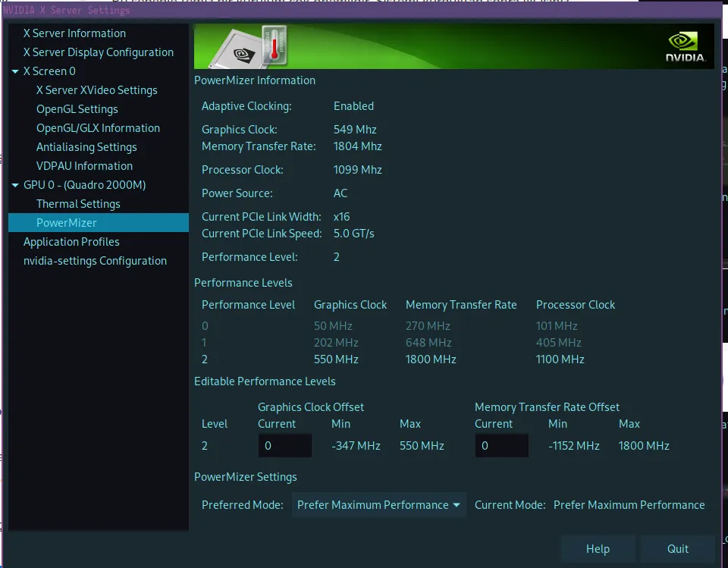The width and height of the screenshot is (728, 568).
Task: Click the Help button
Action: (x=598, y=549)
